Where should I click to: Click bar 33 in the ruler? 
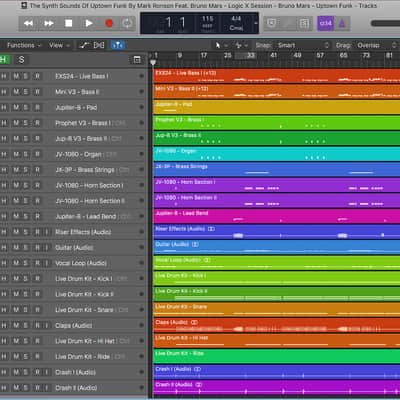251,55
